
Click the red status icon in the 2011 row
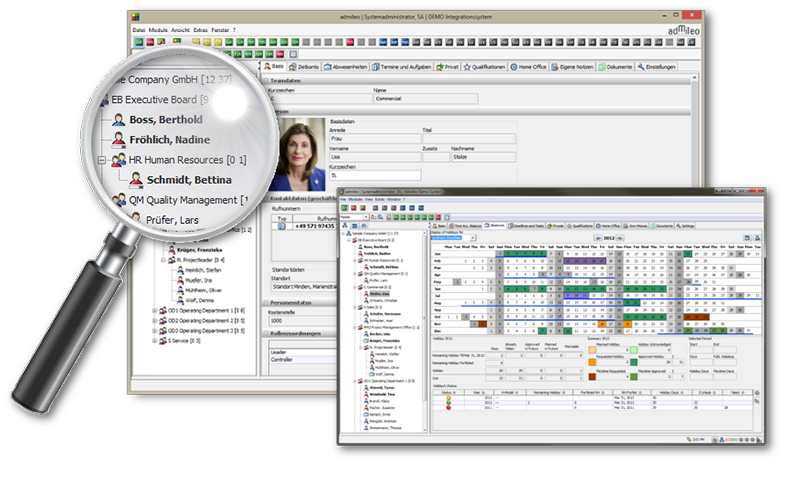449,408
